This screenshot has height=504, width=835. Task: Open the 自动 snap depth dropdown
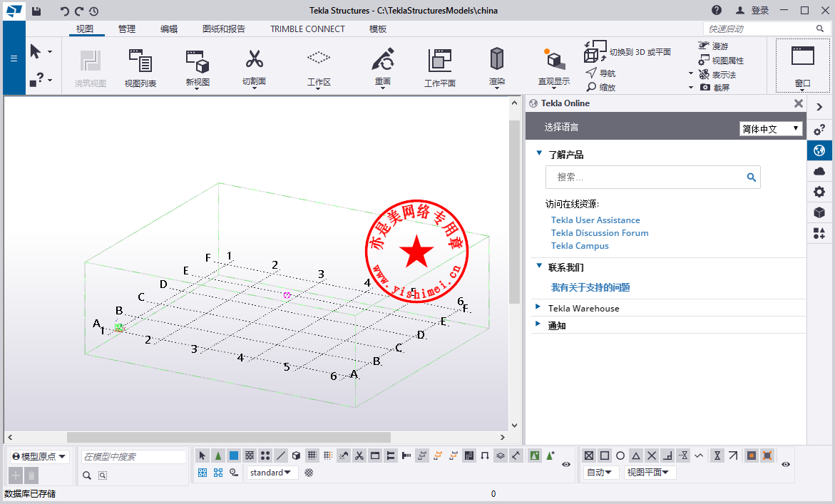tap(600, 473)
